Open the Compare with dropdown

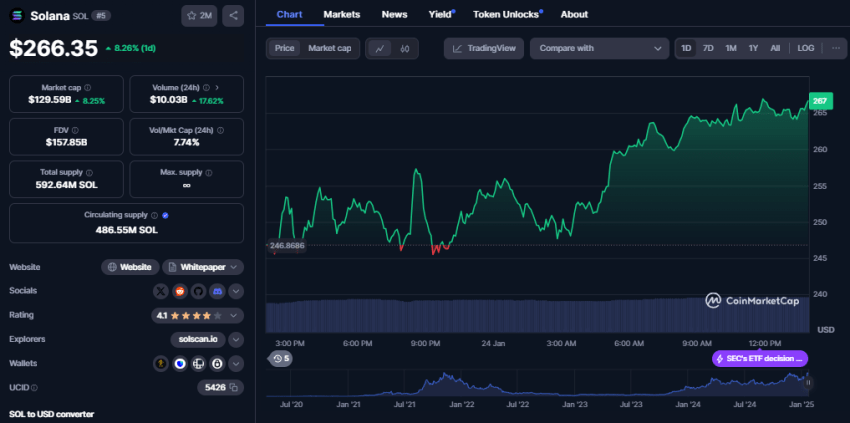click(599, 48)
